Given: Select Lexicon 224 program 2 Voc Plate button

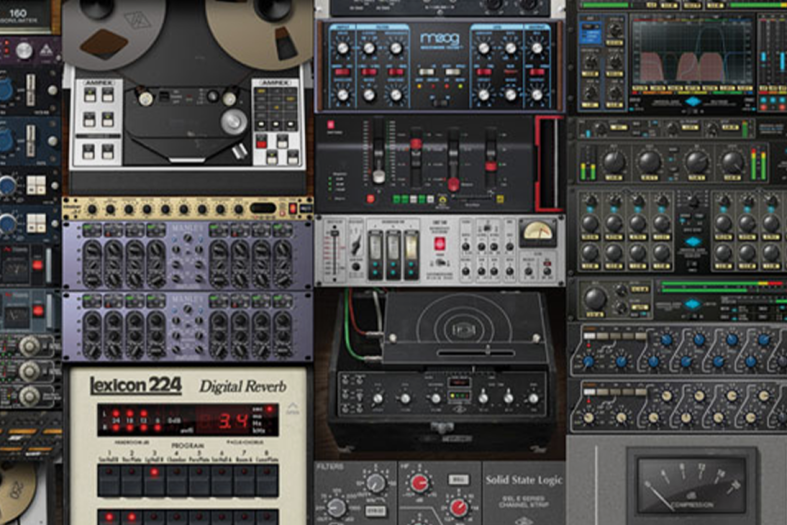Looking at the screenshot, I should pos(132,481).
